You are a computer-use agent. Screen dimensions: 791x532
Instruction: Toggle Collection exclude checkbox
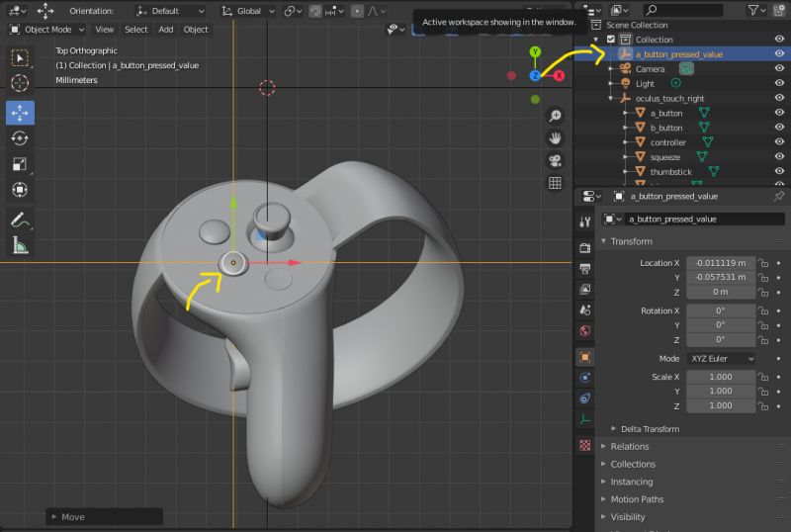(x=611, y=40)
